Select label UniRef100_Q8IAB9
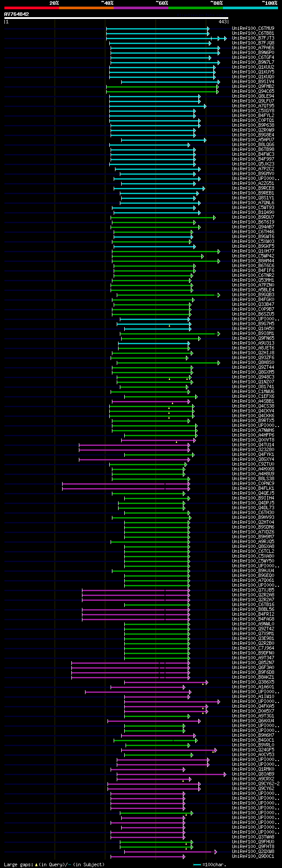Screen dimensions: 282x868 tap(253, 774)
